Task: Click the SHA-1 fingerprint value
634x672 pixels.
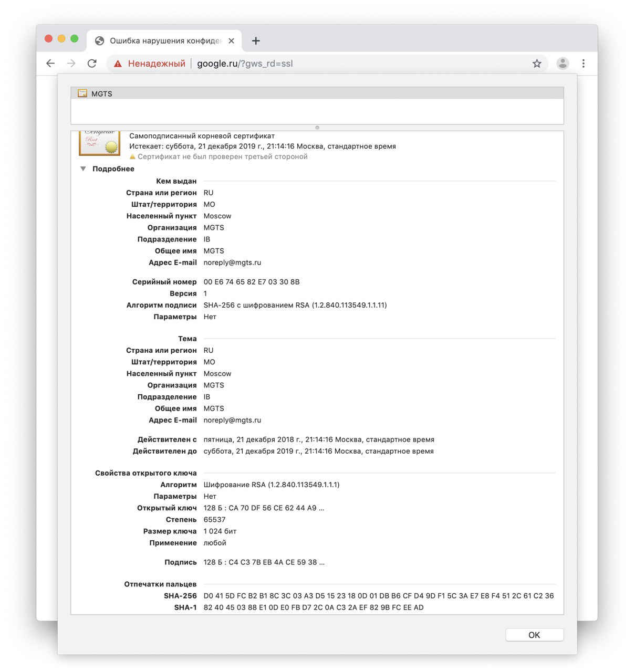Action: (x=314, y=607)
